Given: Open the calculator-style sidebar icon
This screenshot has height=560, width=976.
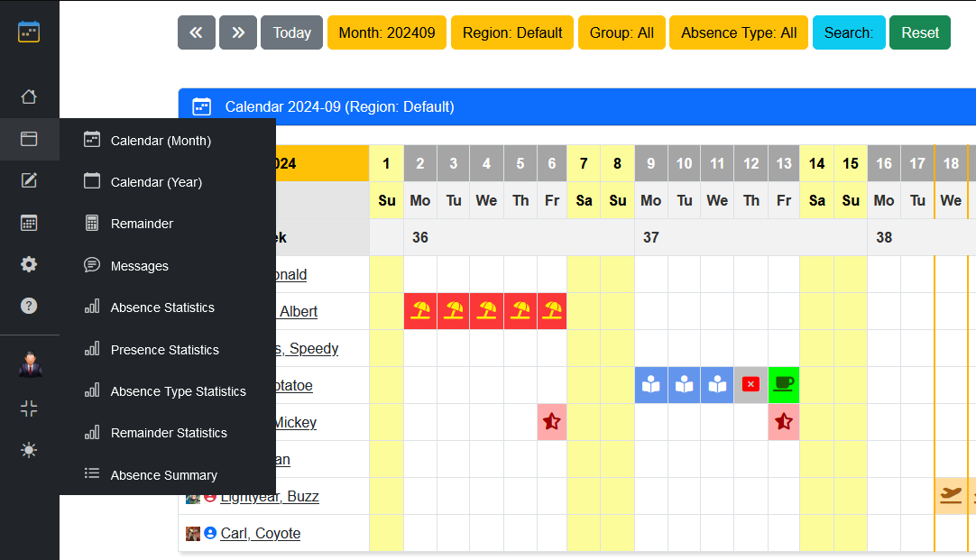Looking at the screenshot, I should [29, 222].
